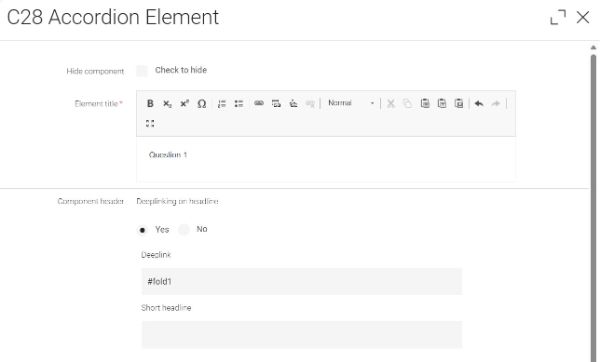Apply superscript formatting
600x362 pixels.
pyautogui.click(x=184, y=103)
